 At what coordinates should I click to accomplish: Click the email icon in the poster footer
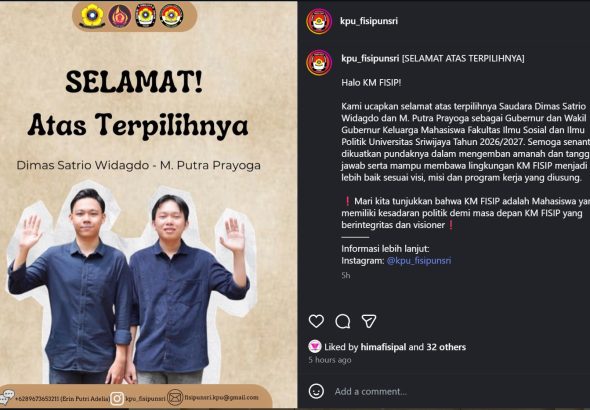tap(175, 397)
